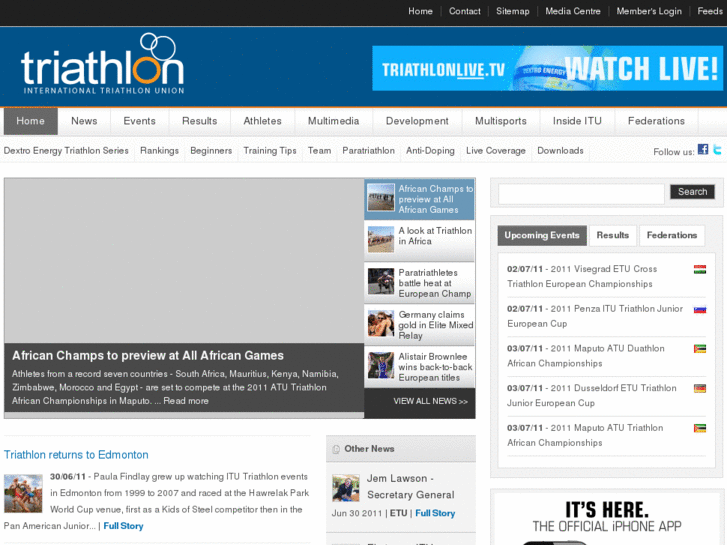Image resolution: width=727 pixels, height=545 pixels.
Task: Open Paratriathletes battle heat thumbnail
Action: coord(381,281)
